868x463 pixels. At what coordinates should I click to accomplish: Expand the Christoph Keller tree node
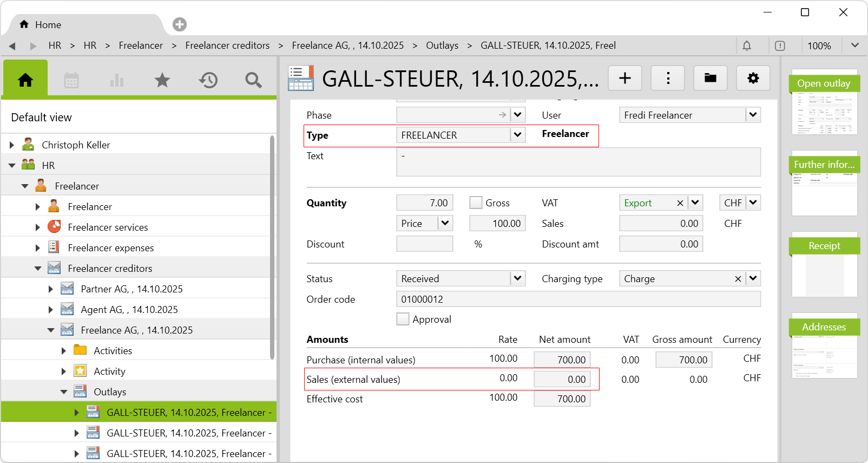12,145
